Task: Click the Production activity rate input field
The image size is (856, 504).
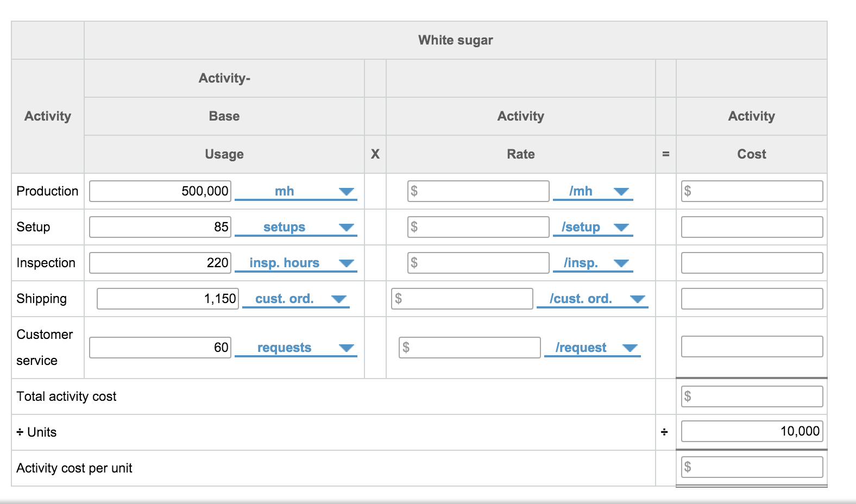Action: (x=479, y=191)
